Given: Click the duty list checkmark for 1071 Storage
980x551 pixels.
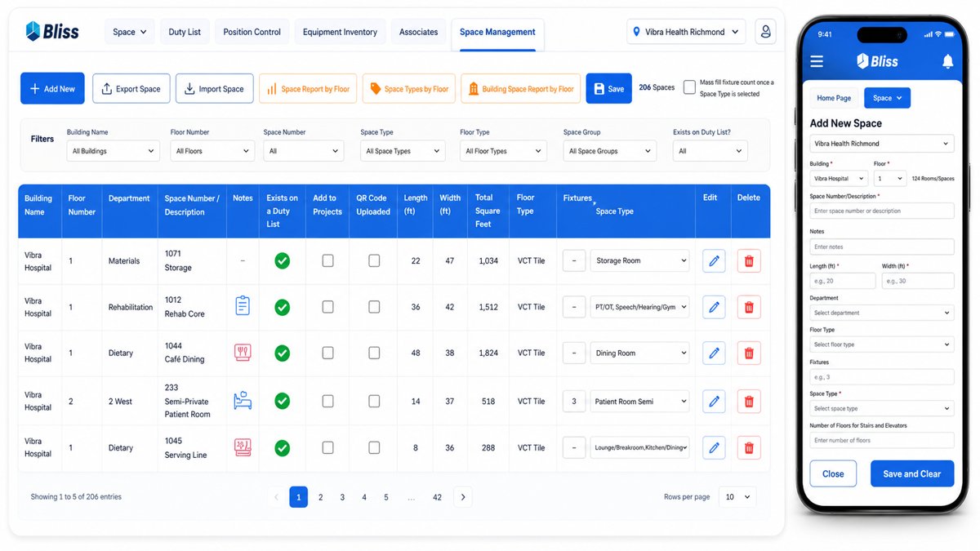Looking at the screenshot, I should click(x=282, y=261).
